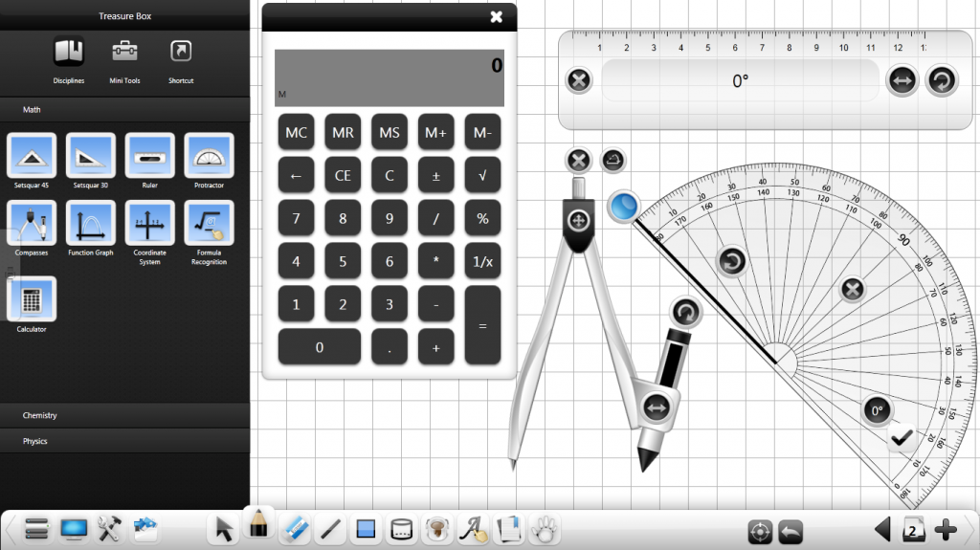Choose the arrow selection tool
980x550 pixels.
pyautogui.click(x=224, y=529)
